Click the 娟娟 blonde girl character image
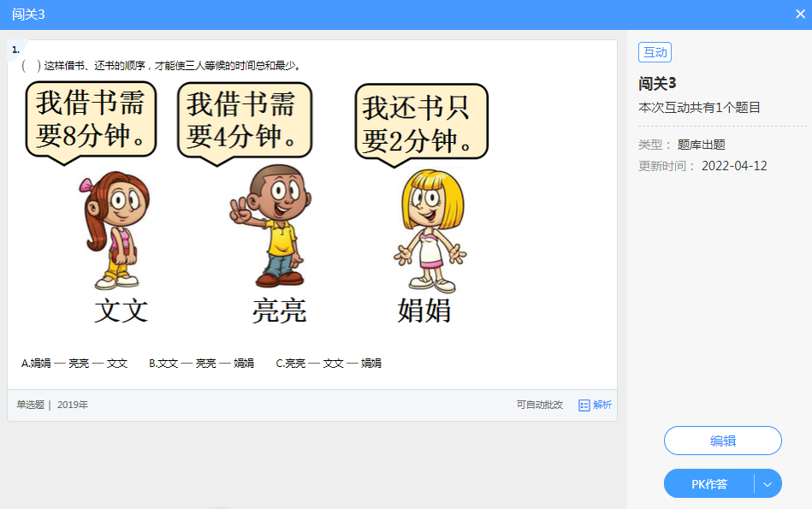Screen dimensions: 812x509 (x=431, y=231)
